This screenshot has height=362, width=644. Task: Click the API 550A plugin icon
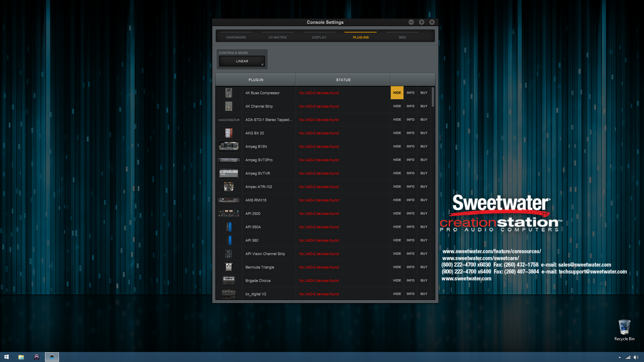tap(229, 227)
